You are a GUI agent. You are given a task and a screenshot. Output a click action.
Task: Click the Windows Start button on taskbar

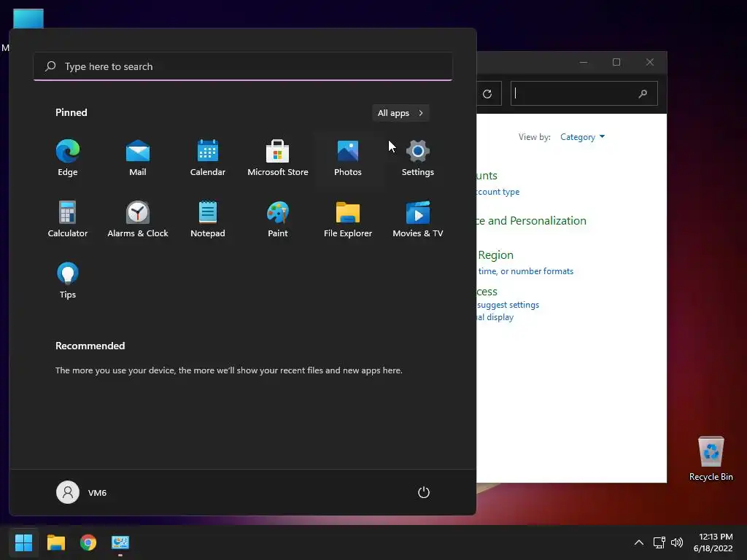click(24, 542)
